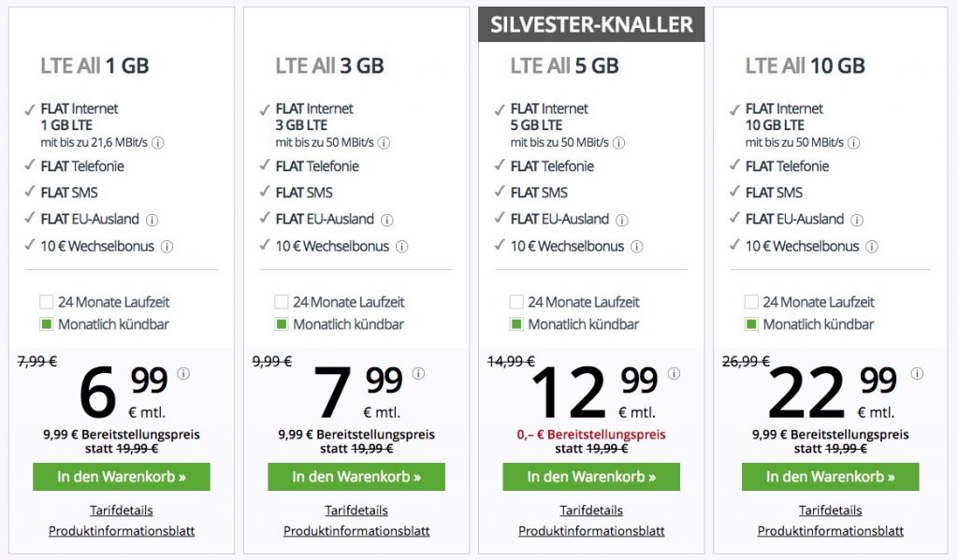
Task: Add LTE All 10 GB to Warenkorb
Action: coord(830,477)
